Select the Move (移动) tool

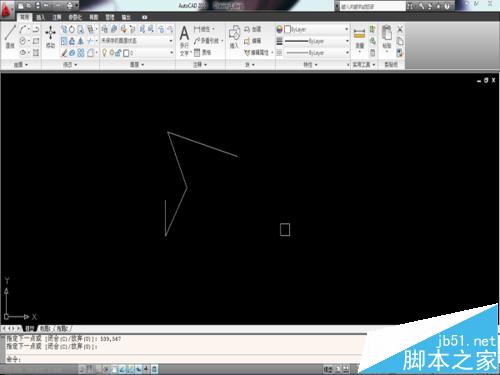50,37
